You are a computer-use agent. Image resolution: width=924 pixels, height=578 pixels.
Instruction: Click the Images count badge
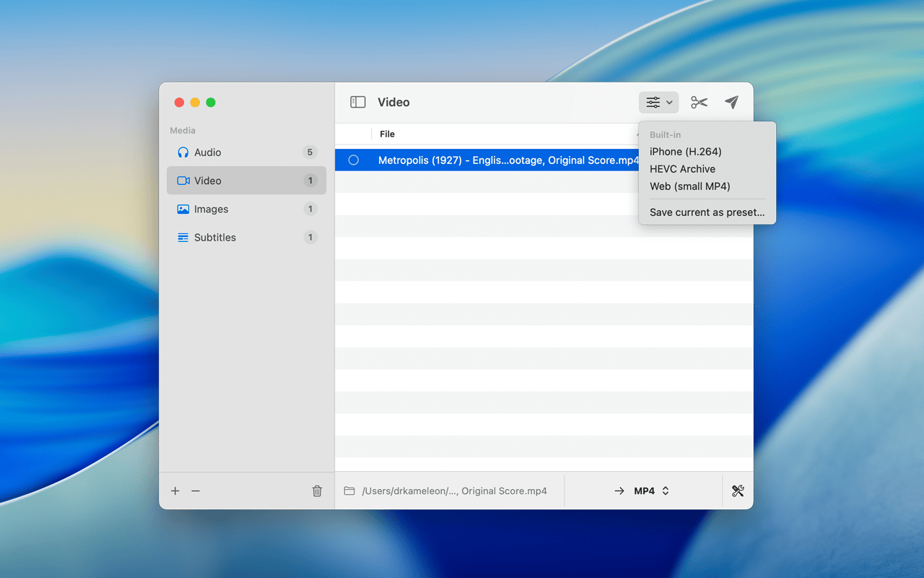point(310,210)
